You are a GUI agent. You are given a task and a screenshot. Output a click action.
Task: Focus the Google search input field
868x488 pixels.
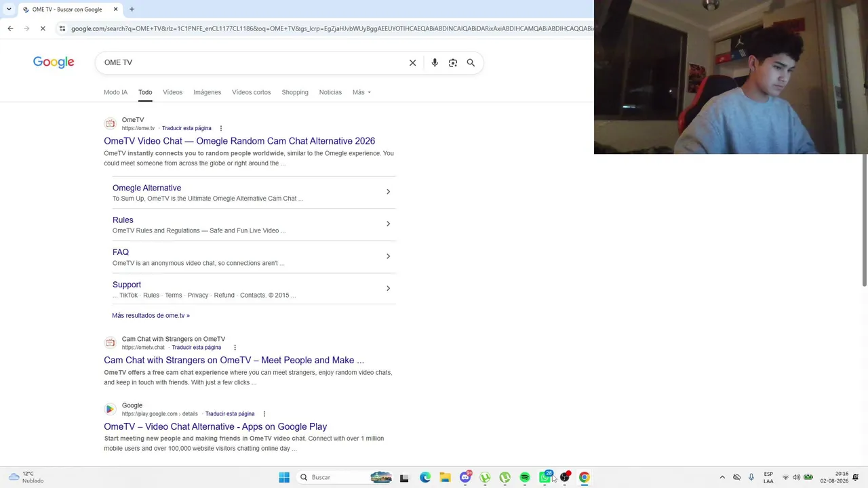pos(252,62)
